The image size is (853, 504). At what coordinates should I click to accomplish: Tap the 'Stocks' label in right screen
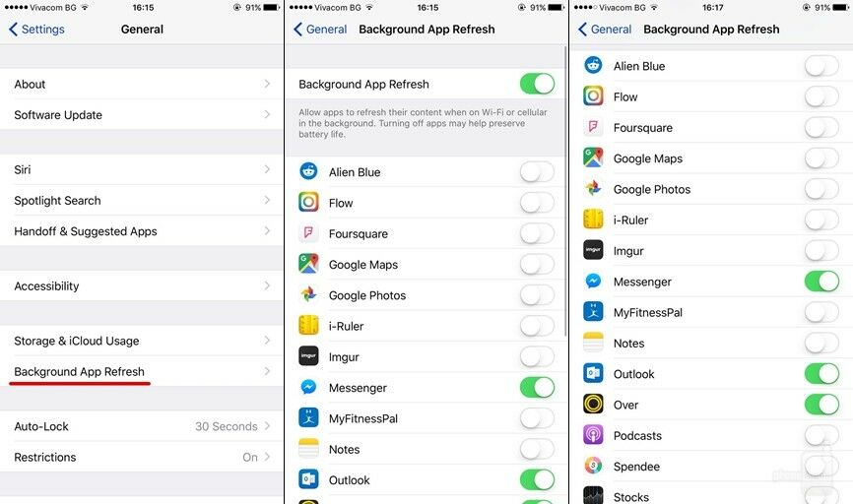pos(631,497)
